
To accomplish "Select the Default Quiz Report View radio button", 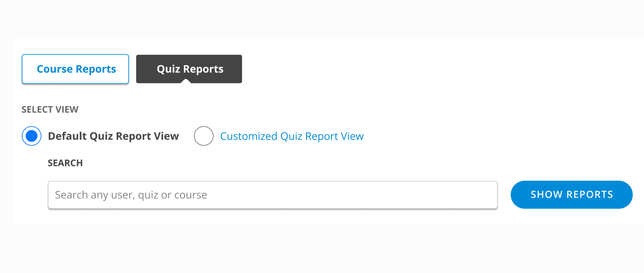I will click(x=31, y=136).
